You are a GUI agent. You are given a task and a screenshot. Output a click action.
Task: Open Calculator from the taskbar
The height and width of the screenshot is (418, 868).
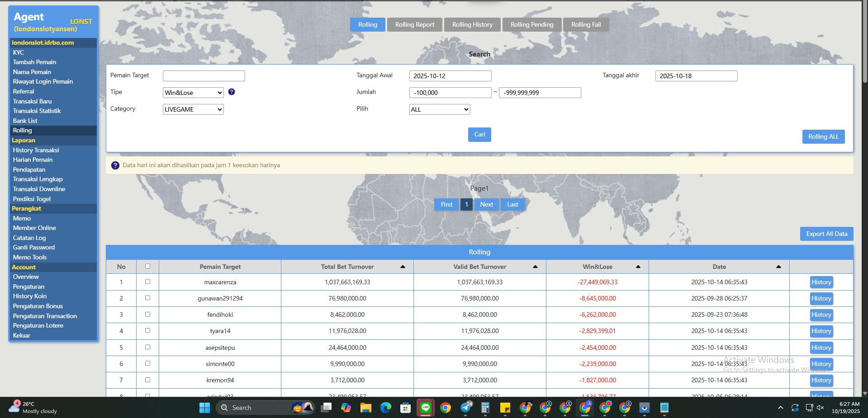point(485,408)
